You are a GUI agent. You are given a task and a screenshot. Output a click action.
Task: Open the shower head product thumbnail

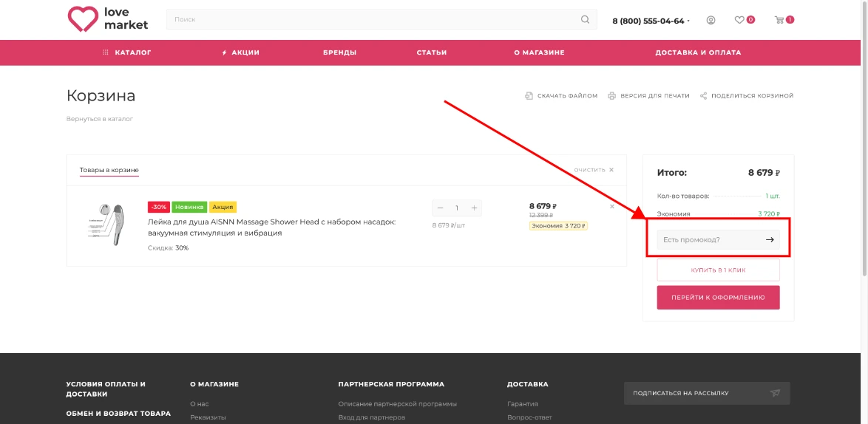click(x=105, y=224)
